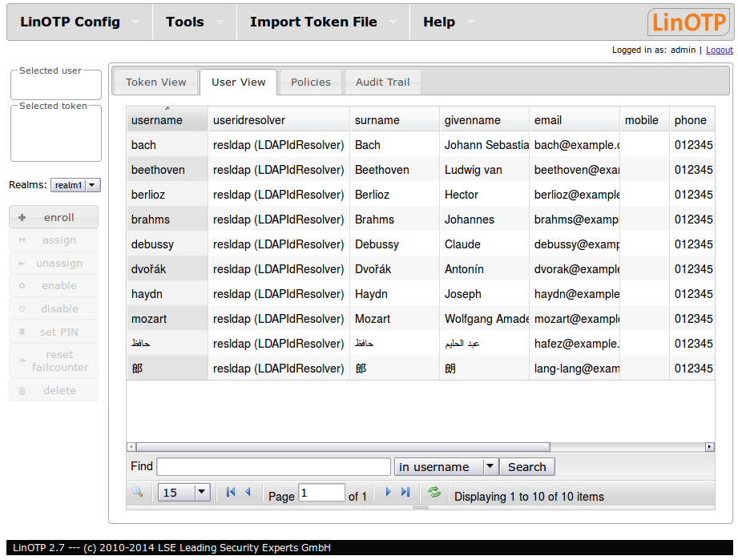The height and width of the screenshot is (560, 738).
Task: Click the LinOTP logo
Action: [688, 22]
